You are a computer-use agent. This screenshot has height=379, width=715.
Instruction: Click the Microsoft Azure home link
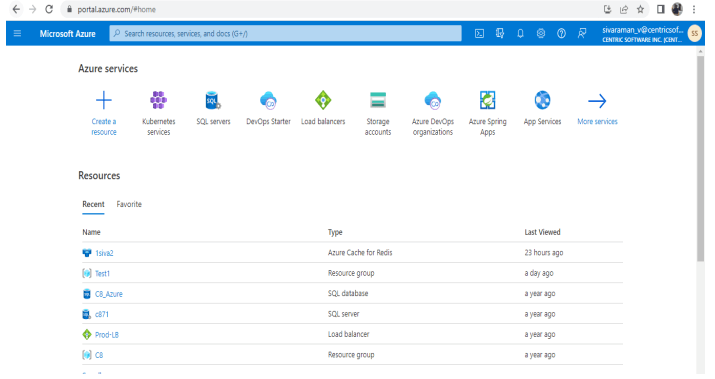pyautogui.click(x=67, y=34)
